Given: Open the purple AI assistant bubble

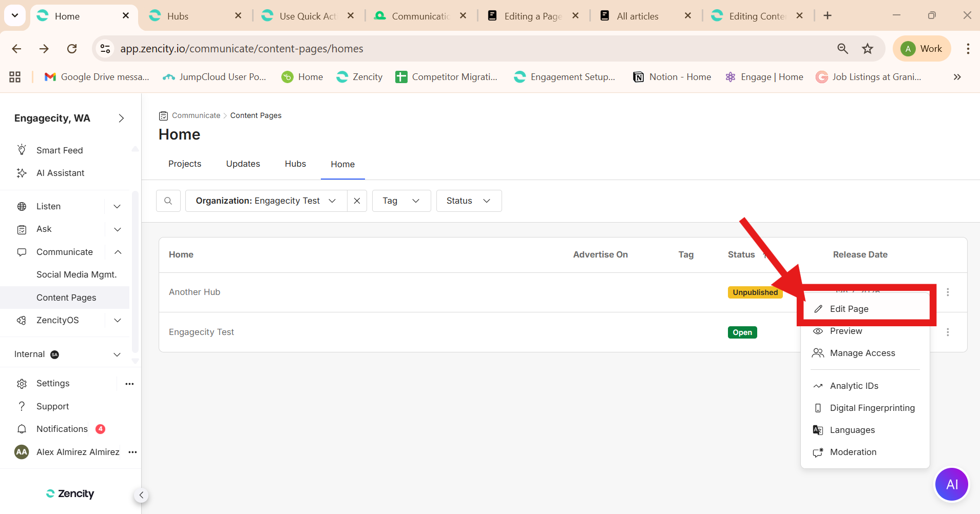Looking at the screenshot, I should tap(951, 484).
